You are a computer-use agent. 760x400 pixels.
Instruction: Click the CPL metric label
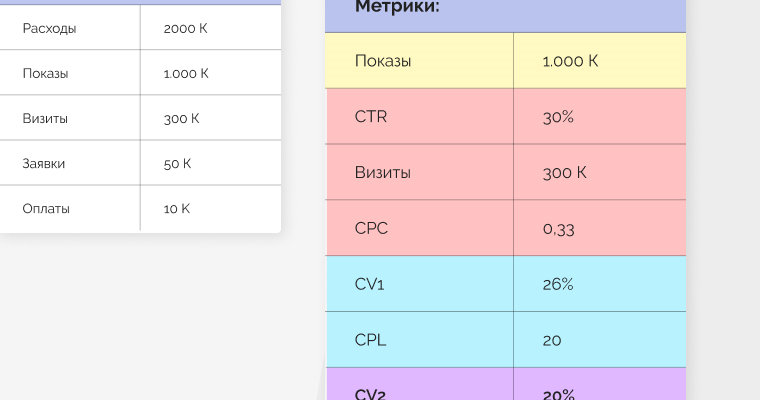tap(370, 340)
